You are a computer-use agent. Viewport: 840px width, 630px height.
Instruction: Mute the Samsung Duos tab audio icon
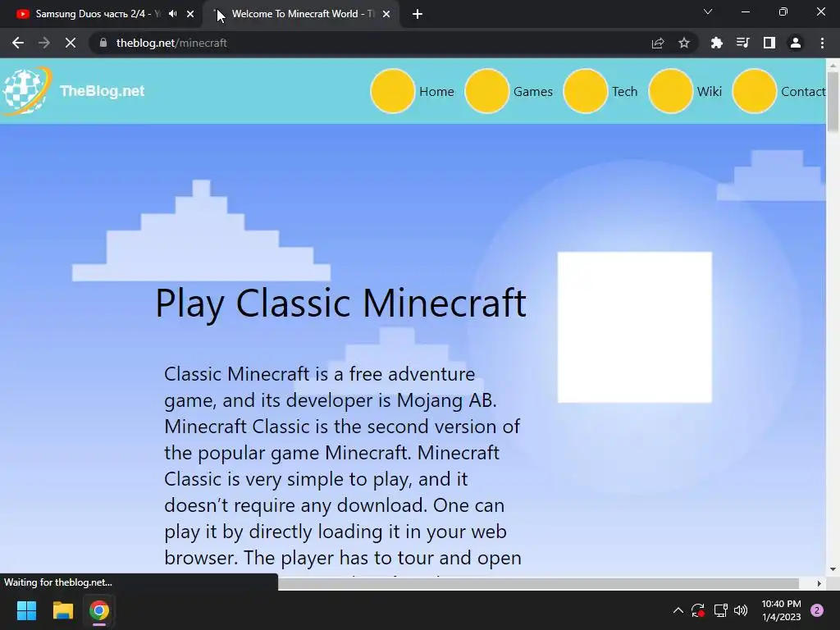pyautogui.click(x=172, y=14)
